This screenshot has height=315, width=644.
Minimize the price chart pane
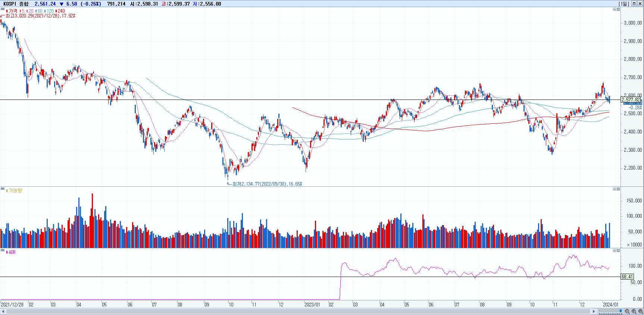(615, 9)
